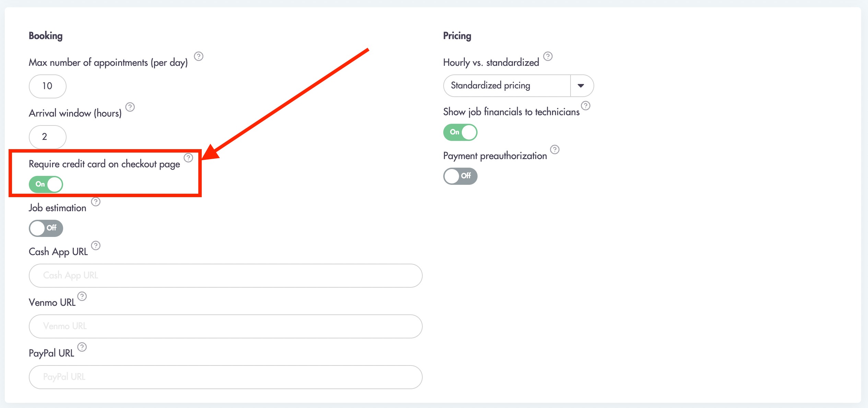Show help for Job estimation
The image size is (868, 408).
[x=96, y=202]
